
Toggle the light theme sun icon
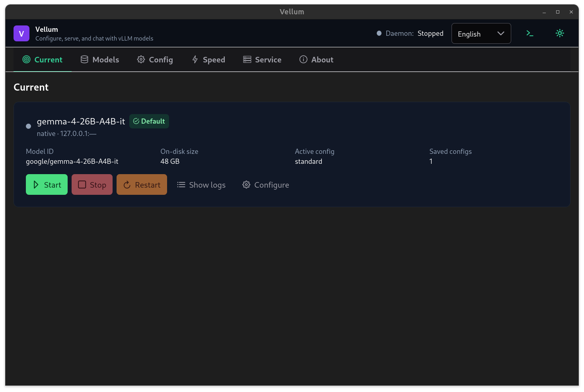pos(560,33)
